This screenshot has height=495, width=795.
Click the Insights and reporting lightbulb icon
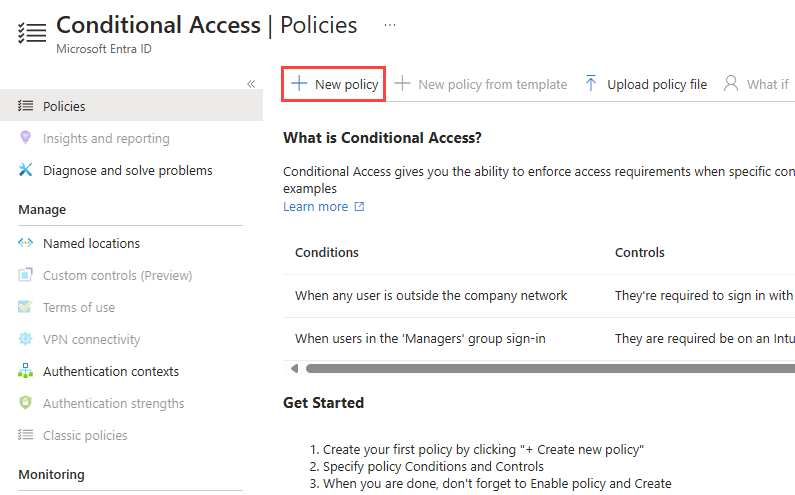pos(26,138)
